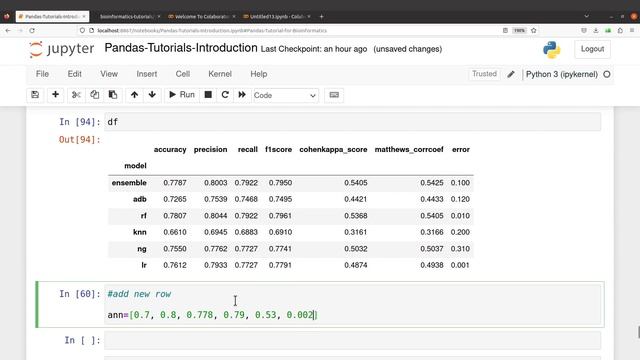Bookmark this page with star icon
Viewport: 640px width, 360px height.
tap(533, 31)
